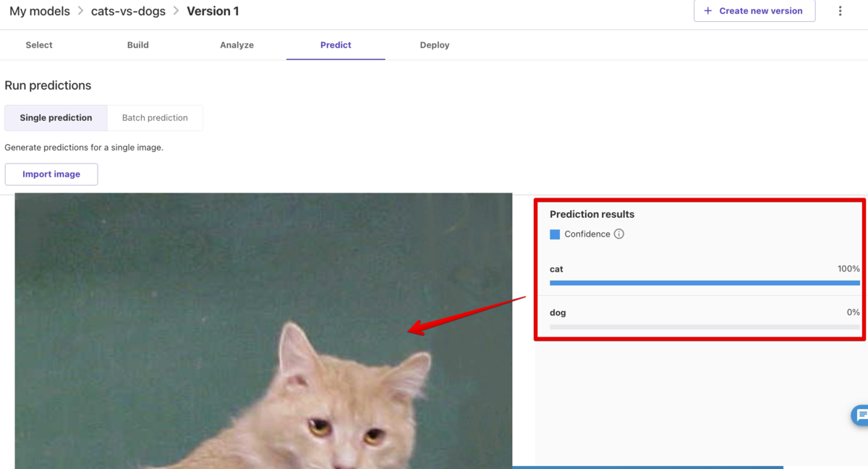Image resolution: width=868 pixels, height=469 pixels.
Task: Click the orange cat image preview
Action: (x=263, y=331)
